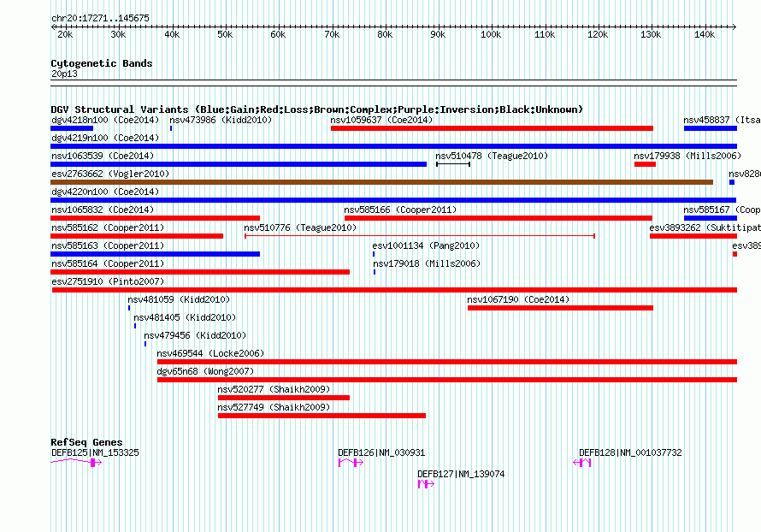
Task: Click DEFB128|NM_001037732 gene label
Action: 630,452
